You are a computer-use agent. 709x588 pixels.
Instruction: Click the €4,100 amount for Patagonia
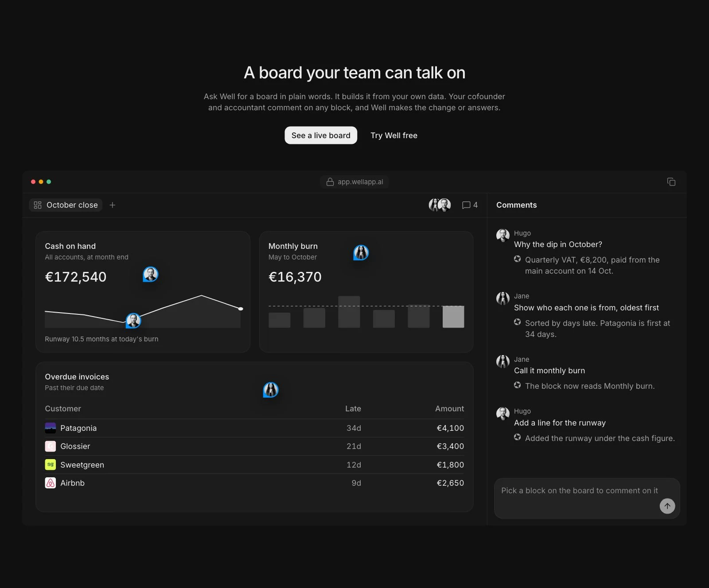(450, 428)
